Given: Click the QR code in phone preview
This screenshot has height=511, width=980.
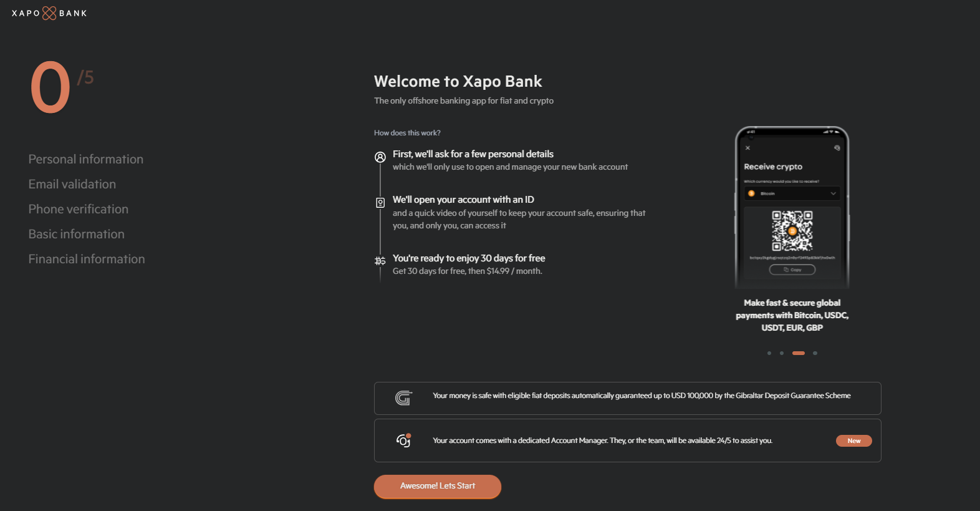Looking at the screenshot, I should [792, 231].
